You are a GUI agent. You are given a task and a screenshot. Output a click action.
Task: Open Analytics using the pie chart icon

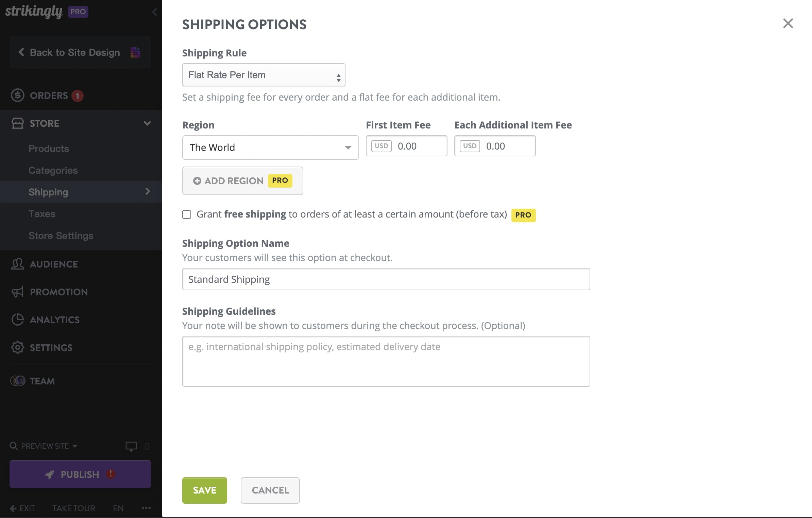point(17,320)
